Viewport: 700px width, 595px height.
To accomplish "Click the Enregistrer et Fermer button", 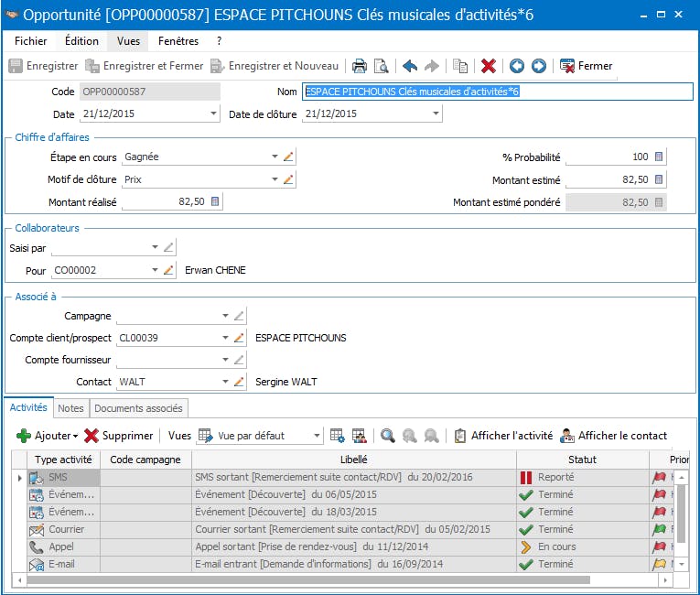I will pyautogui.click(x=145, y=66).
